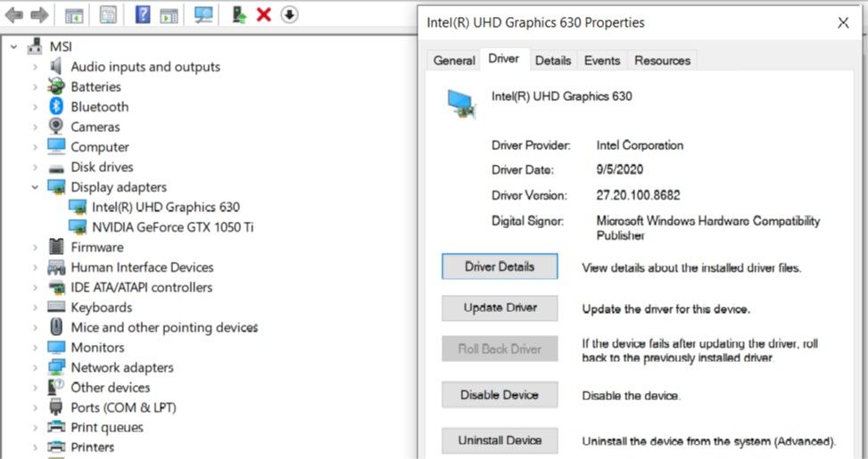Click the NVIDIA GeForce GTX 1050 Ti icon
868x459 pixels.
coord(78,226)
